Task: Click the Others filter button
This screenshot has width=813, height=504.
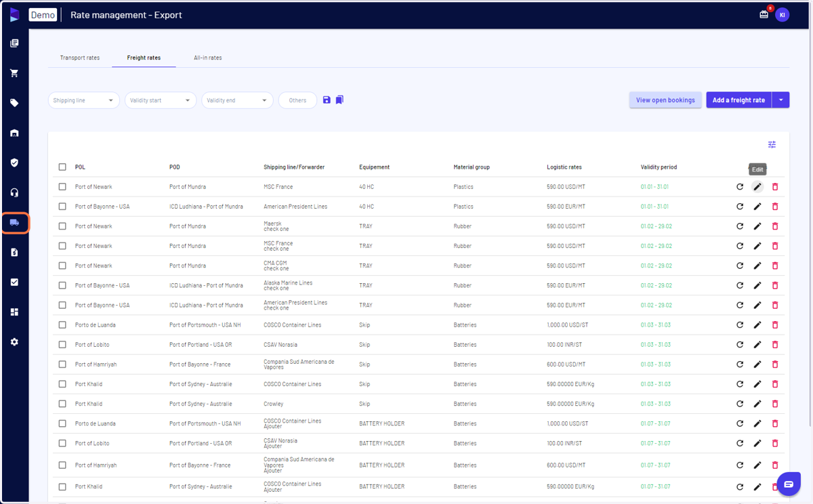Action: tap(297, 100)
